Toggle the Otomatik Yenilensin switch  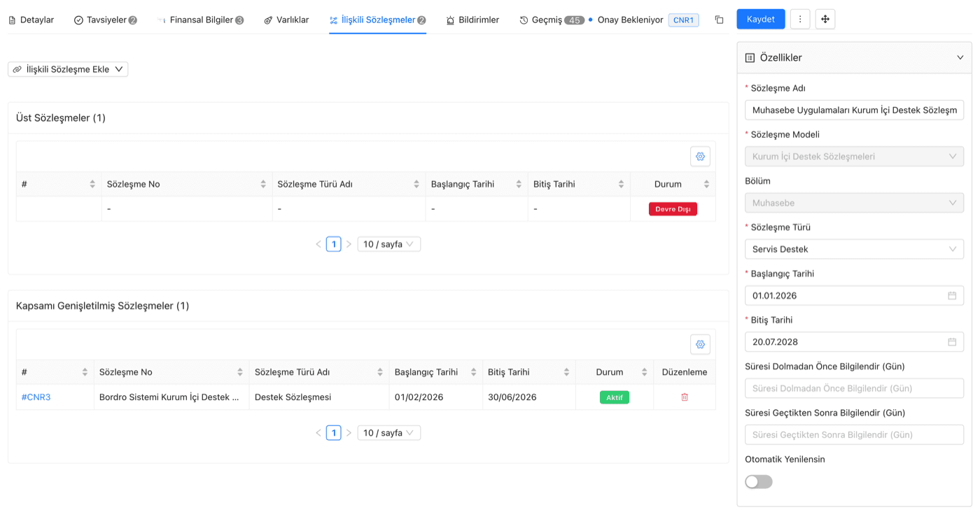759,482
